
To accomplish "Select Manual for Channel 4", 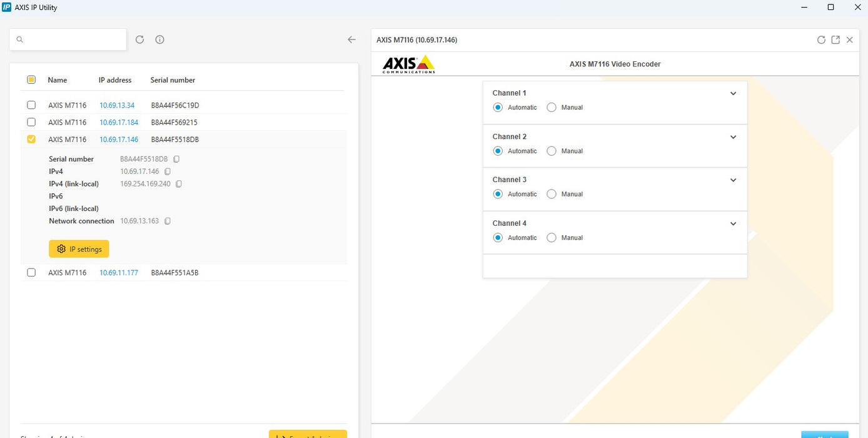I will (x=552, y=238).
